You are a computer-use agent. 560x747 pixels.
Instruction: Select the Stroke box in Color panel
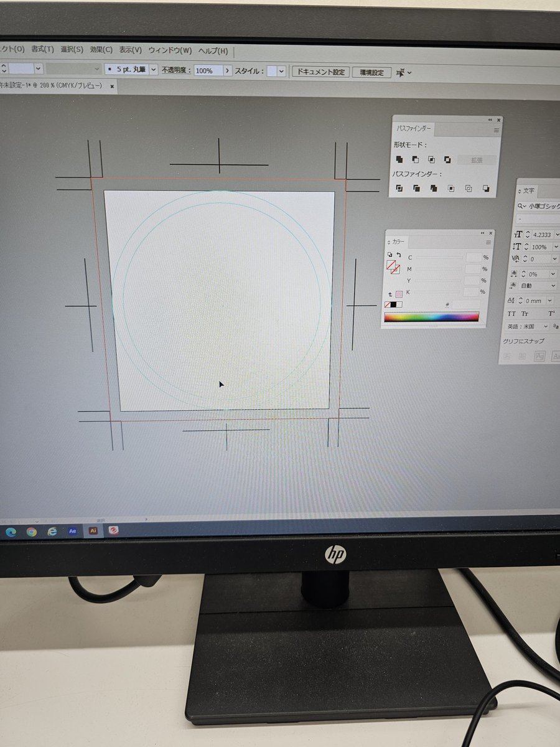tap(395, 270)
